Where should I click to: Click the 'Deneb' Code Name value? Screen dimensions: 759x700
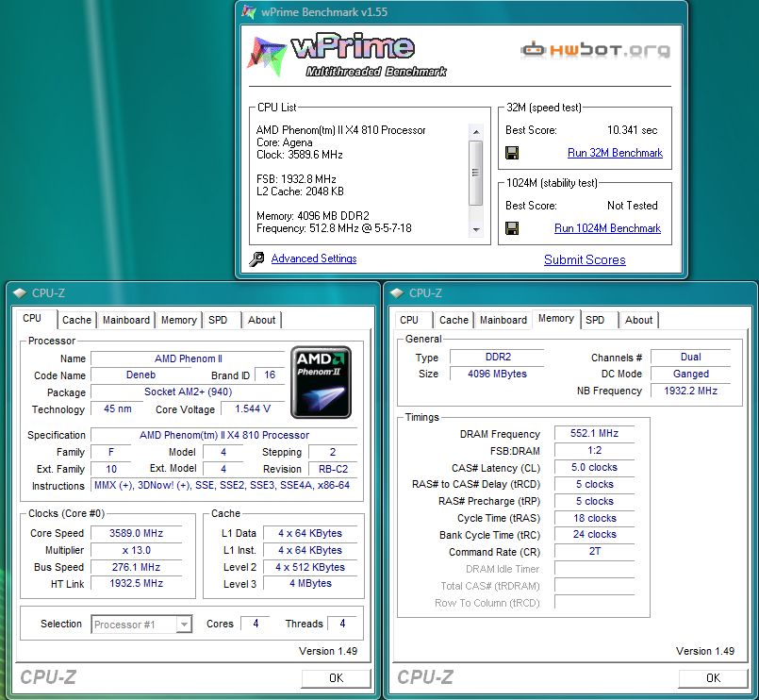[140, 375]
